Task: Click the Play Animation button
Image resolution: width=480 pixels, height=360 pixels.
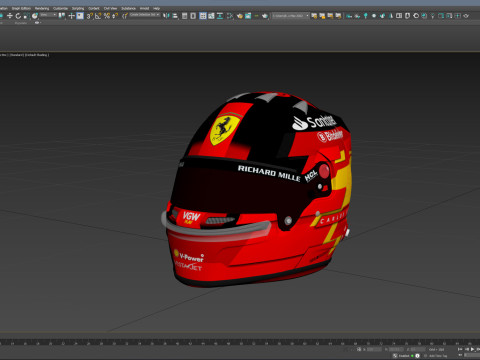Action: point(473,349)
